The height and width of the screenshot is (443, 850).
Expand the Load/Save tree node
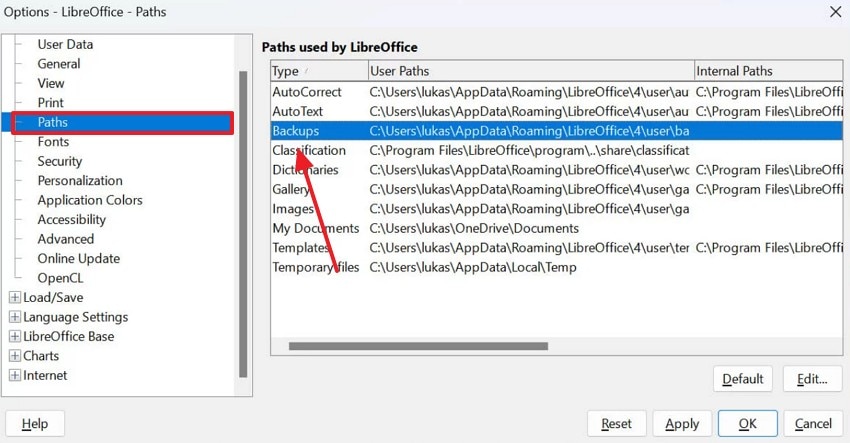pos(15,297)
